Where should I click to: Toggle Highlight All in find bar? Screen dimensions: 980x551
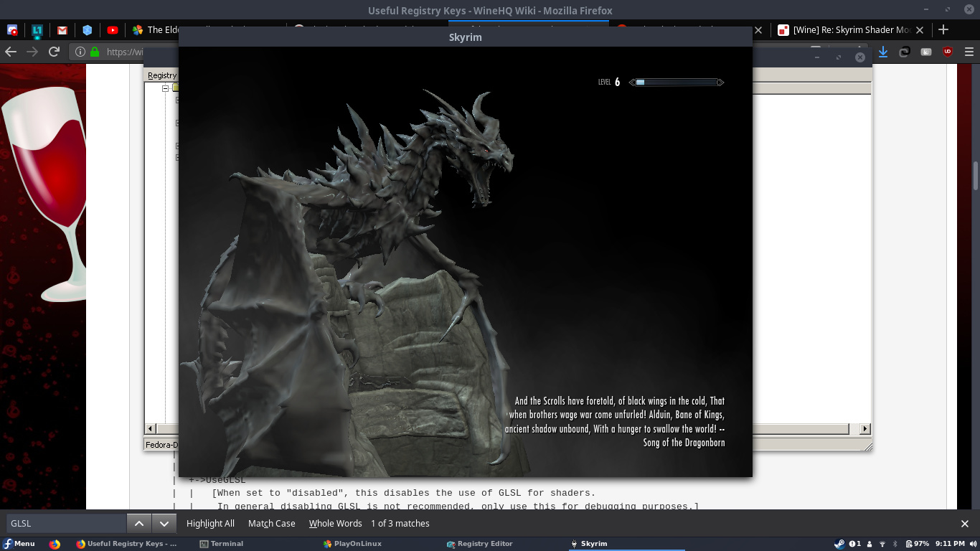coord(210,524)
